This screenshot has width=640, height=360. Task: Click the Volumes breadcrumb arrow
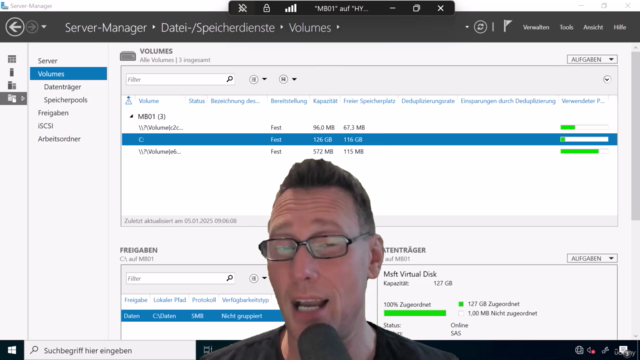click(338, 27)
